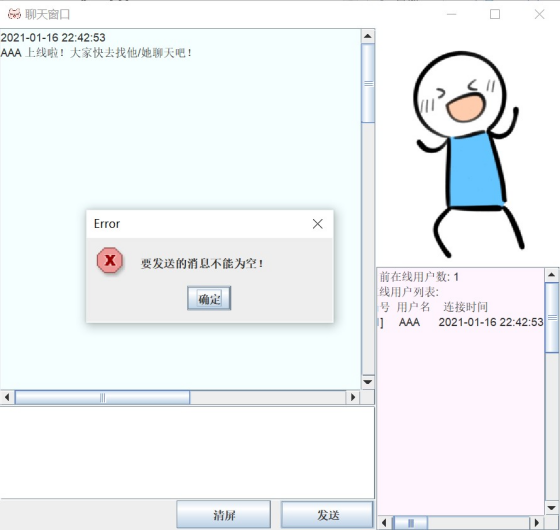Click the AAA user row in online list
Viewport: 560px width, 531px height.
click(461, 322)
